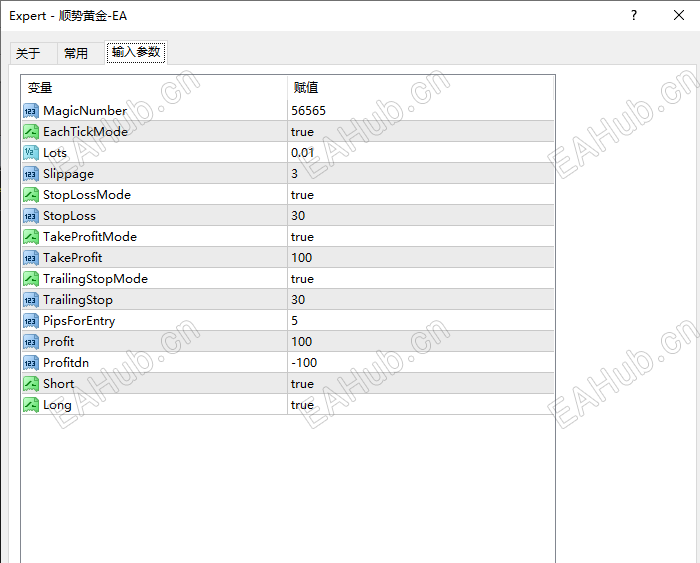Click the 赋值 column header
This screenshot has height=563, width=700.
point(421,88)
